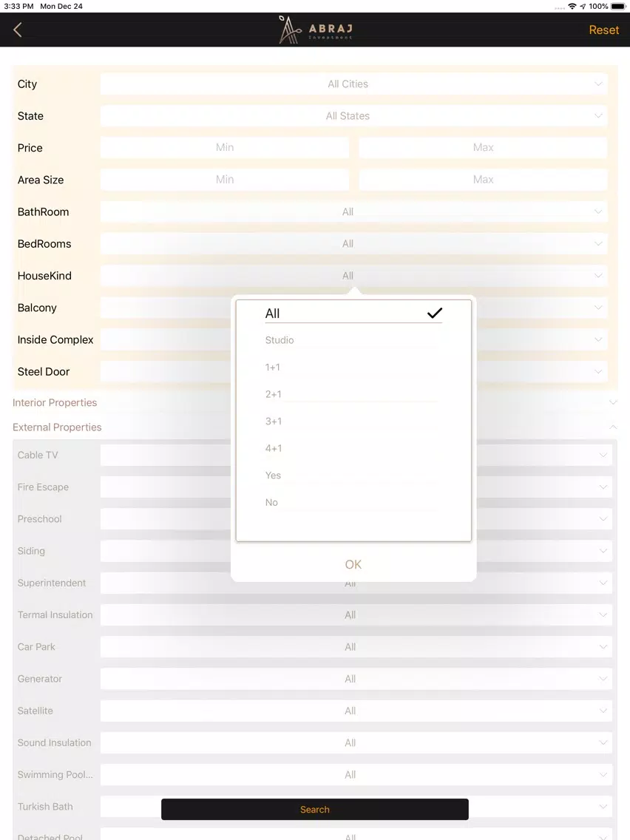This screenshot has width=630, height=840.
Task: Tap the battery status icon
Action: 617,7
